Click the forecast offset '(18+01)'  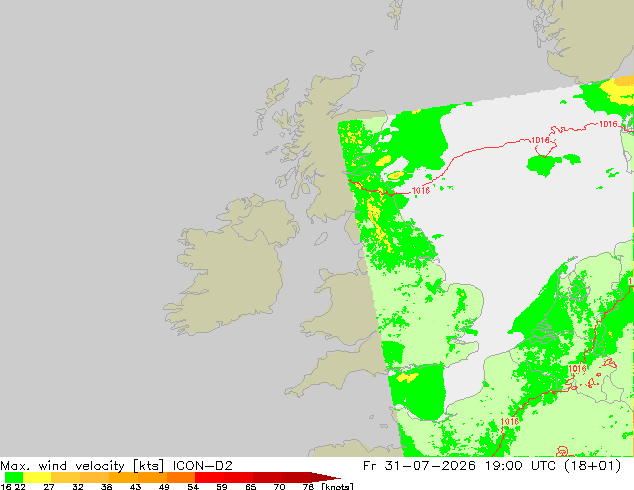pyautogui.click(x=592, y=466)
